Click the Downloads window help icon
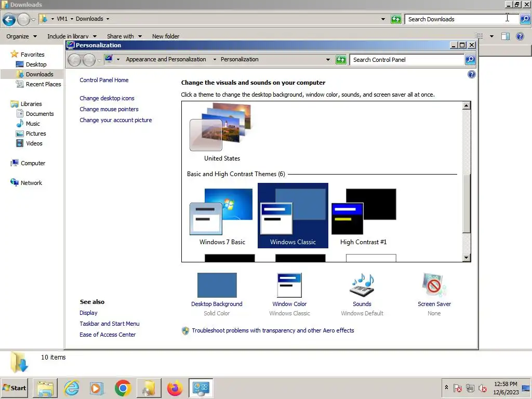Viewport: 532px width, 399px height. coord(520,36)
